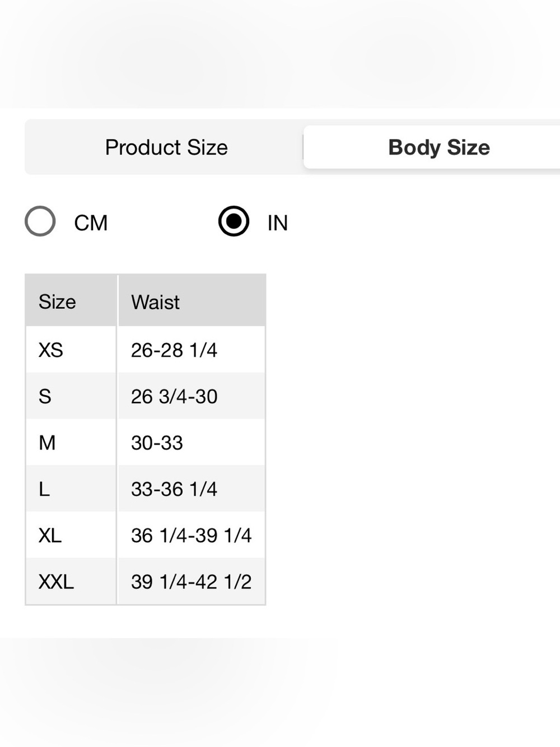Select the S size row
Screen dimensions: 560x747
[146, 396]
